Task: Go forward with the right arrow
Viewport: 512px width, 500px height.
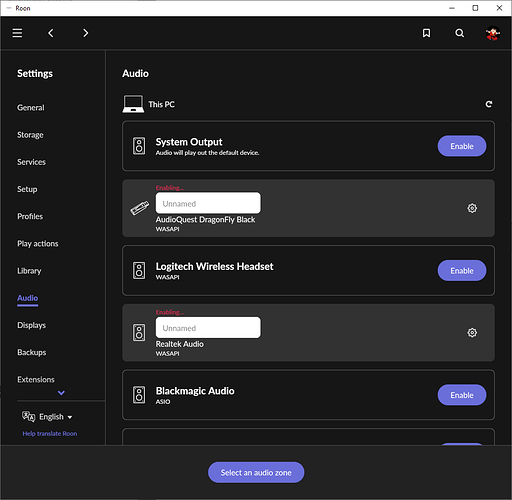Action: click(86, 33)
